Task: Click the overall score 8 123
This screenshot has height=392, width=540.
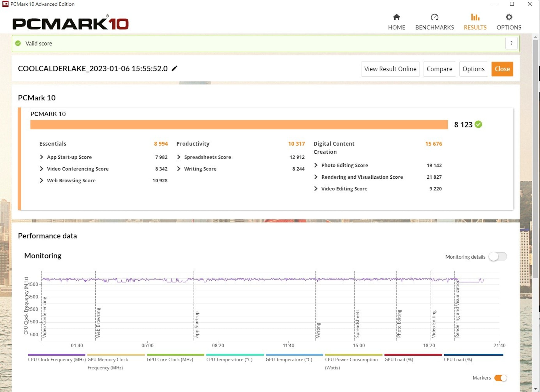Action: [463, 125]
